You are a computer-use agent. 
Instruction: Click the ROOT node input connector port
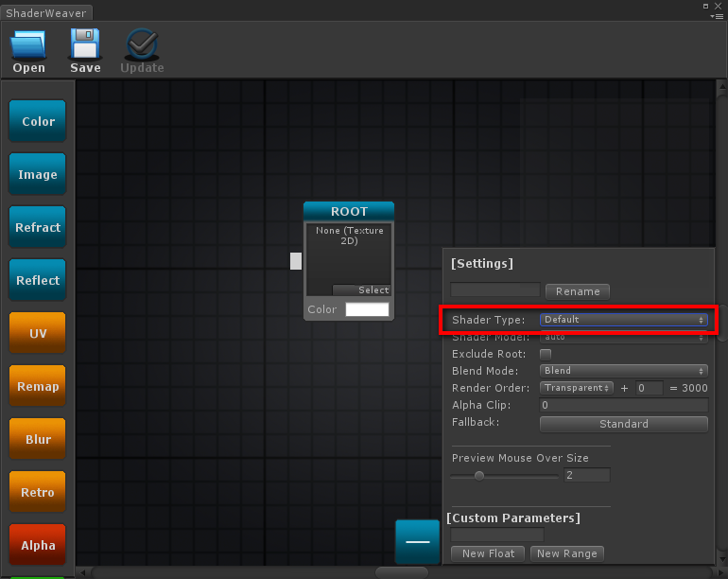tap(296, 261)
